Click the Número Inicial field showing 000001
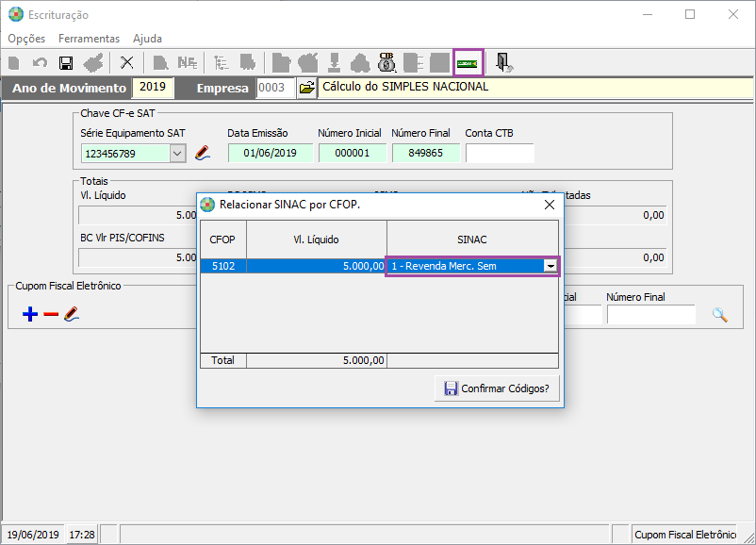 click(x=352, y=154)
